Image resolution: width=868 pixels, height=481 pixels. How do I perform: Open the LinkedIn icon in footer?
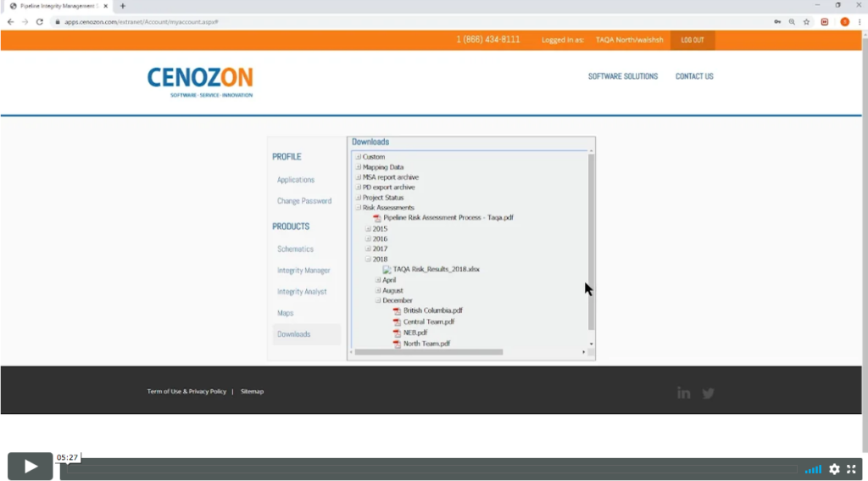click(684, 393)
